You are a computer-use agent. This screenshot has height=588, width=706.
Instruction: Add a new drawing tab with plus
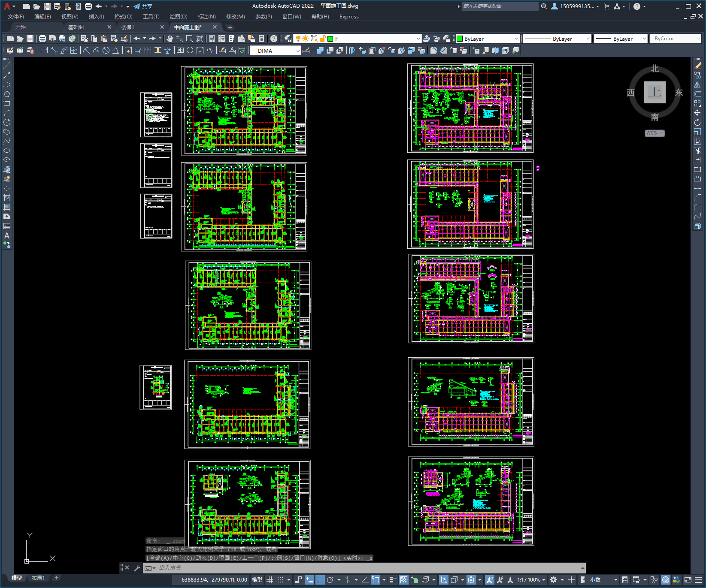[x=230, y=27]
